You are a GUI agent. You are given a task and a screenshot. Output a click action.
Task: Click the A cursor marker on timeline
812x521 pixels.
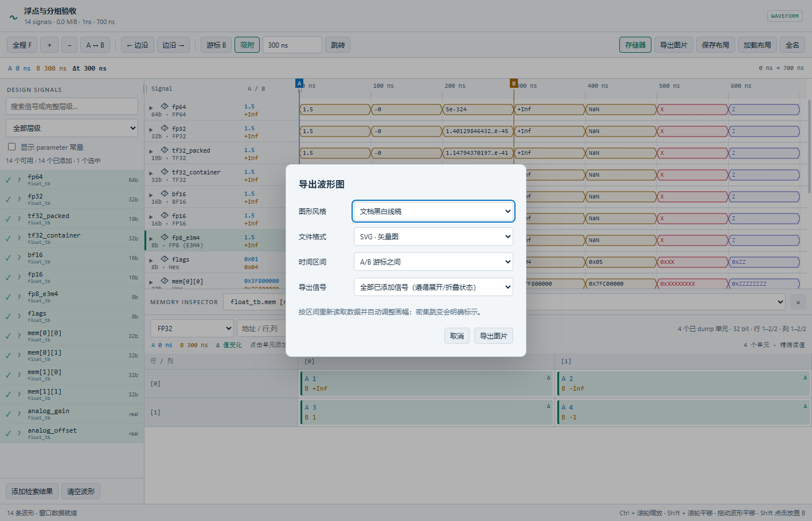[299, 83]
